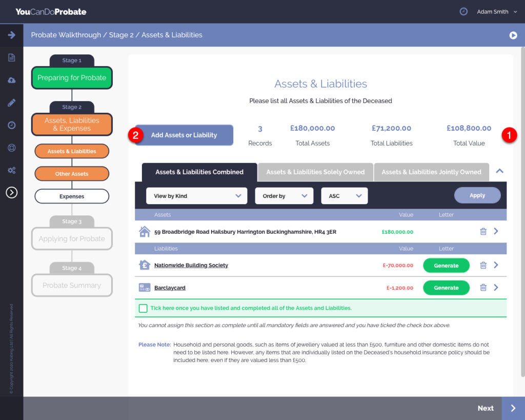Open the Nationwide Building Society link
This screenshot has height=420, width=525.
click(191, 266)
